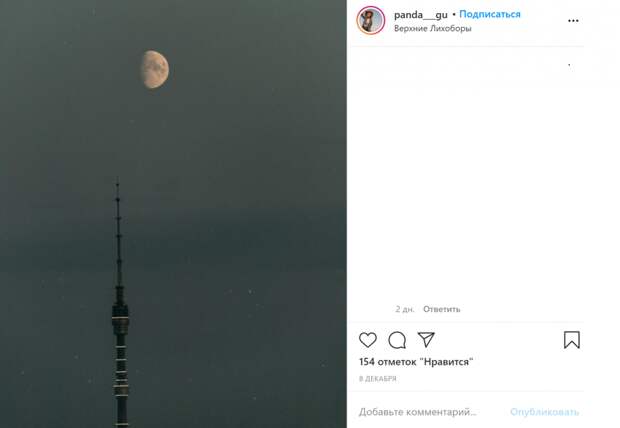Submit the comment with Опубликовать
620x428 pixels.
click(544, 412)
